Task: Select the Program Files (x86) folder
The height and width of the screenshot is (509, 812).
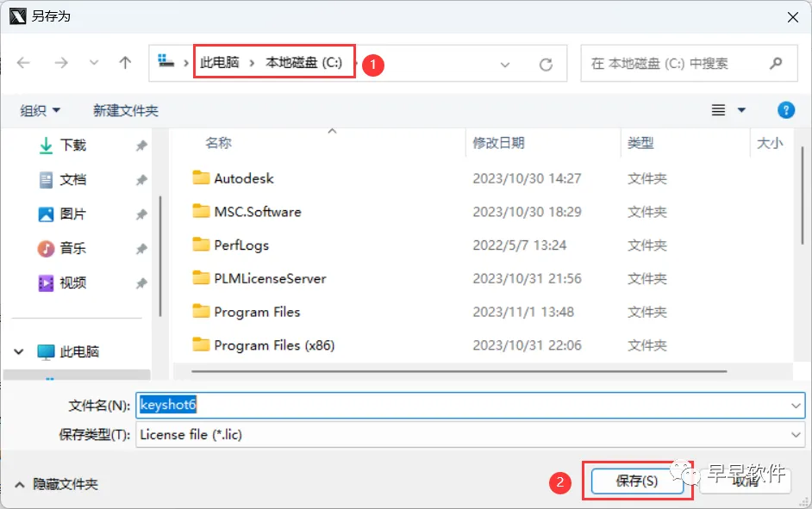Action: click(x=274, y=345)
